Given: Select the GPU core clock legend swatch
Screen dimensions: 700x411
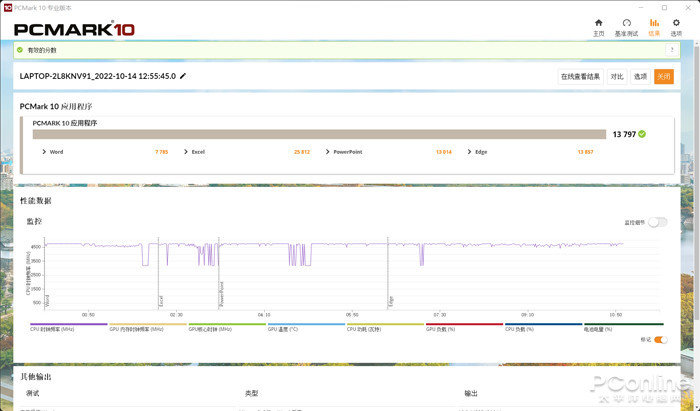Looking at the screenshot, I should coord(227,324).
